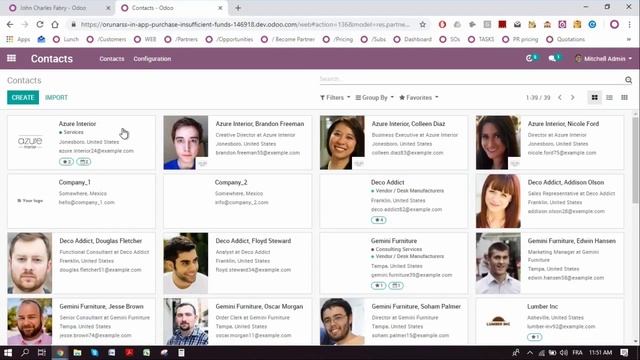Open the conversations chat bubble icon
This screenshot has height=360, width=640.
tap(553, 58)
